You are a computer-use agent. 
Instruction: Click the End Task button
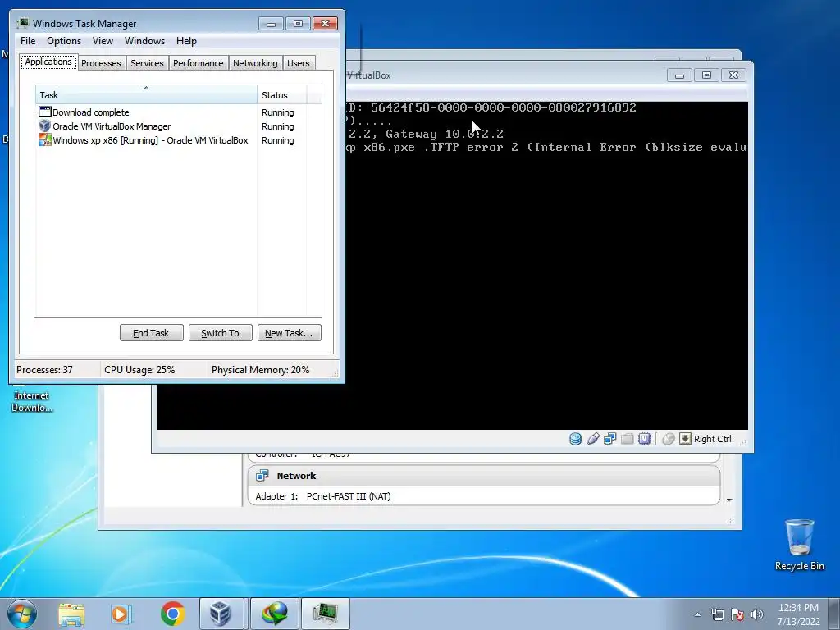coord(152,333)
